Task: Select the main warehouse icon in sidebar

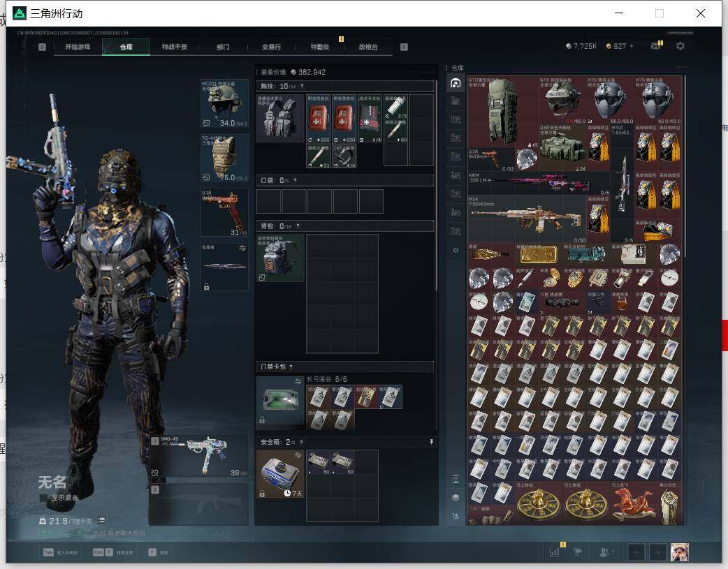Action: coord(456,83)
